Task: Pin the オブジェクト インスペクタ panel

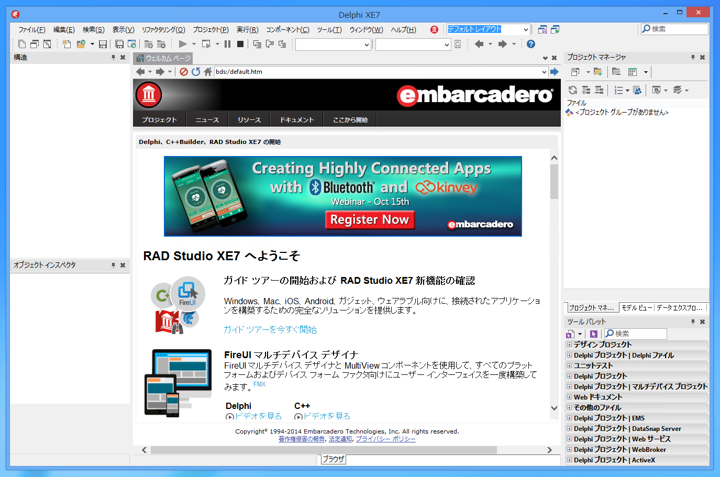Action: pyautogui.click(x=113, y=265)
